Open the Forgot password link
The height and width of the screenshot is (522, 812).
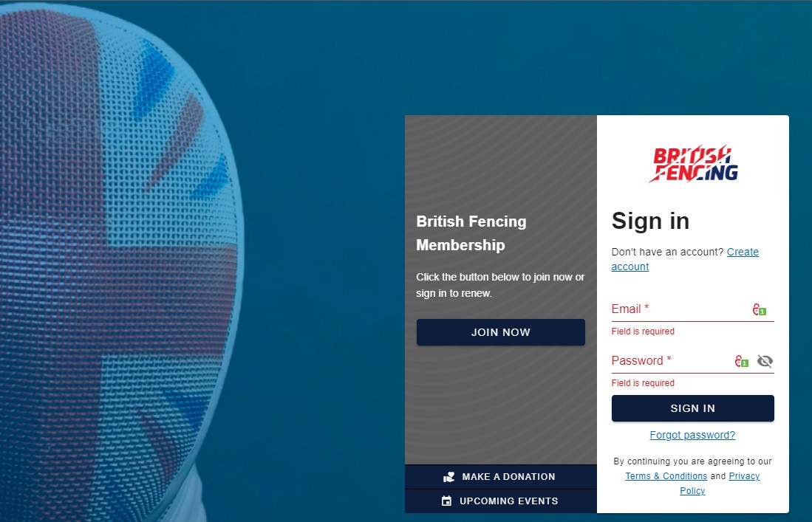(692, 435)
